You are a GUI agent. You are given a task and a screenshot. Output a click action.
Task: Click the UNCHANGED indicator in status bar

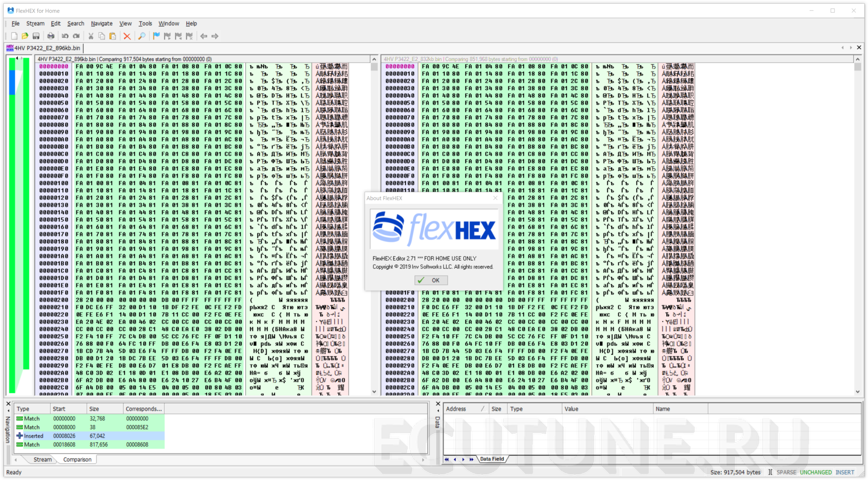pos(816,472)
